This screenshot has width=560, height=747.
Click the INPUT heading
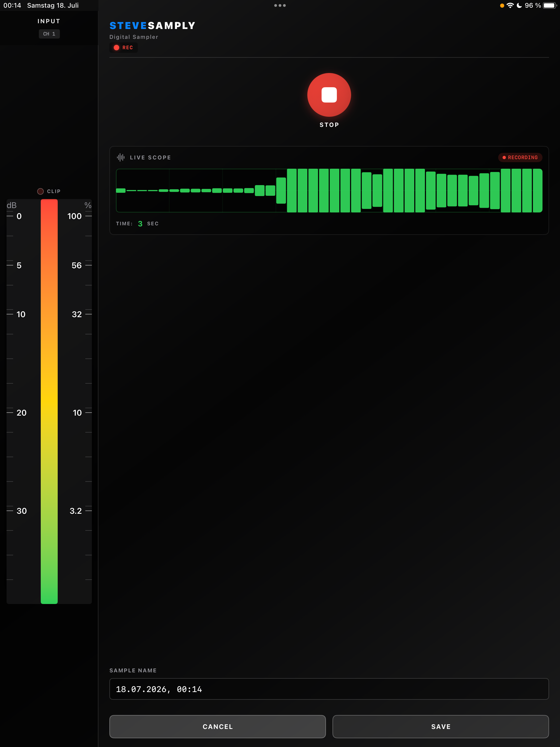49,21
